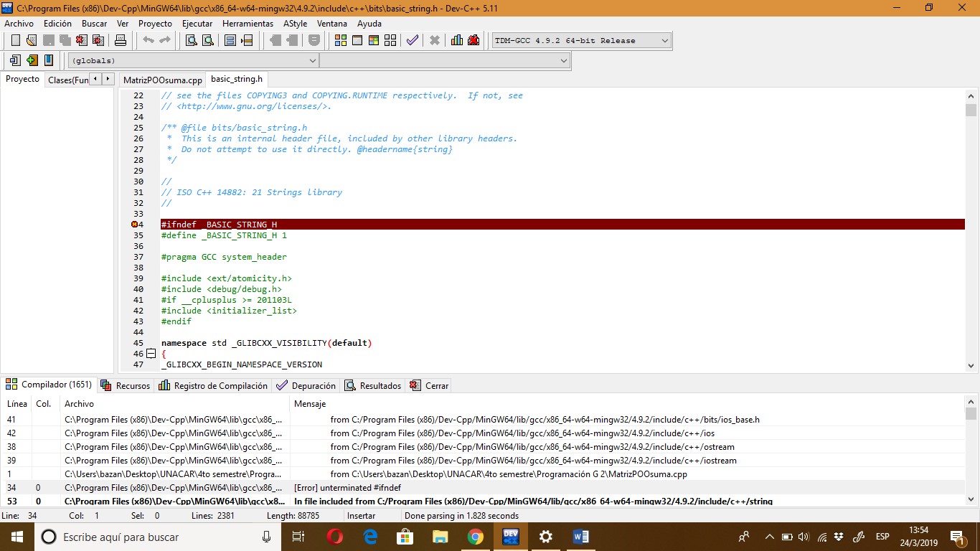The image size is (980, 551).
Task: Click the Toggle Bookmarks icon
Action: tap(32, 60)
